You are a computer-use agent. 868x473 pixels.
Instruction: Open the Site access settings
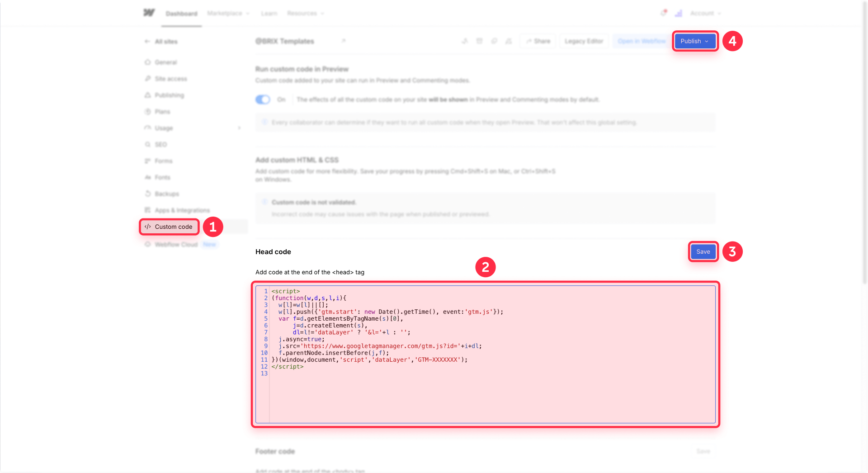pos(171,78)
